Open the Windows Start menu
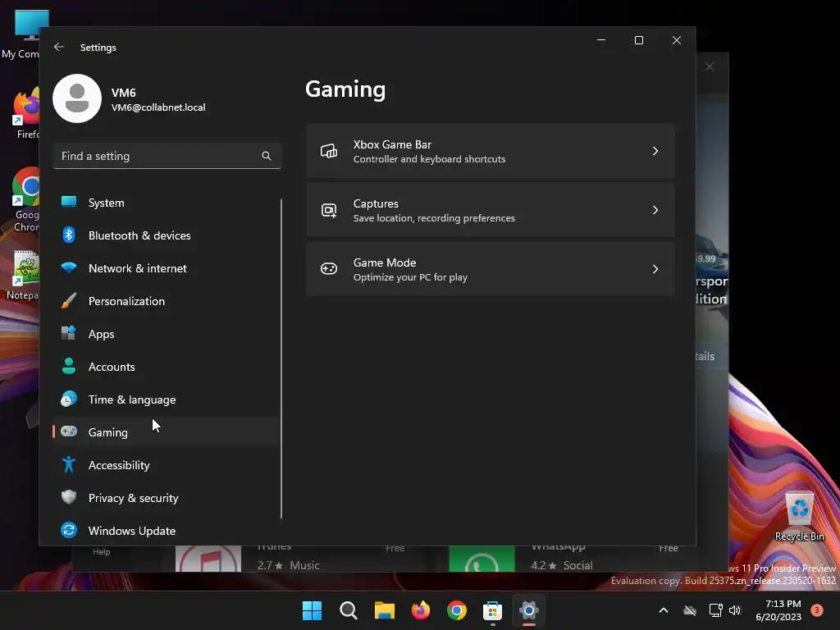 [313, 610]
